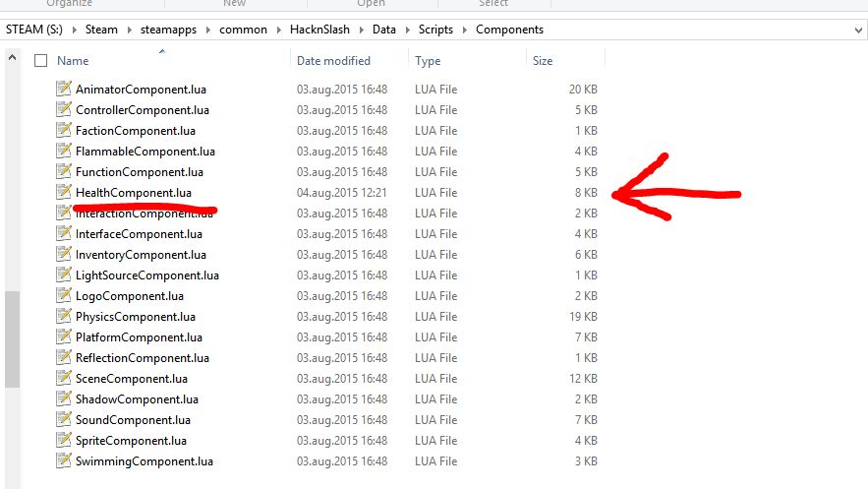Select SceneComponent.lua file name
The image size is (868, 489).
click(131, 379)
